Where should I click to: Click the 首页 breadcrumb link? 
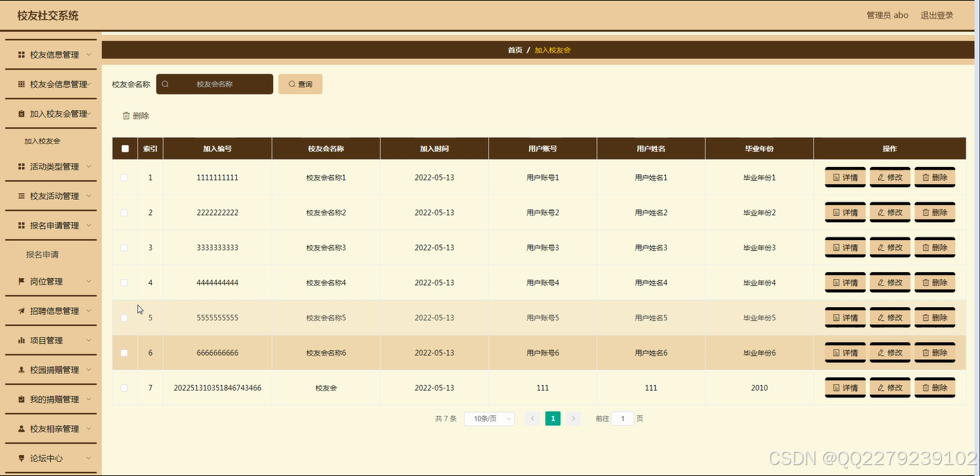pos(515,50)
